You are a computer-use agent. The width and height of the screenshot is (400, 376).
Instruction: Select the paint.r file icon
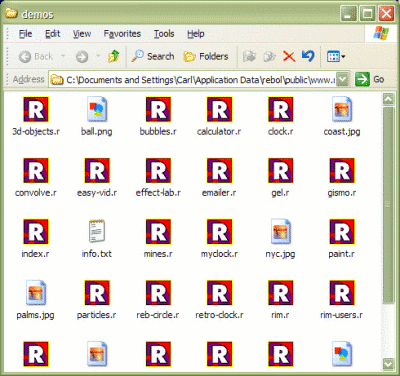(x=342, y=232)
